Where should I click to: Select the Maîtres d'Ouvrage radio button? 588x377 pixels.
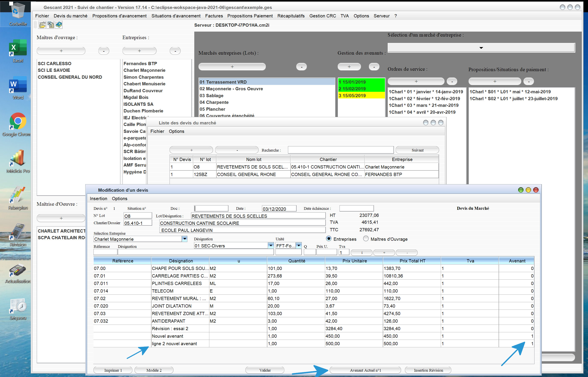point(366,239)
